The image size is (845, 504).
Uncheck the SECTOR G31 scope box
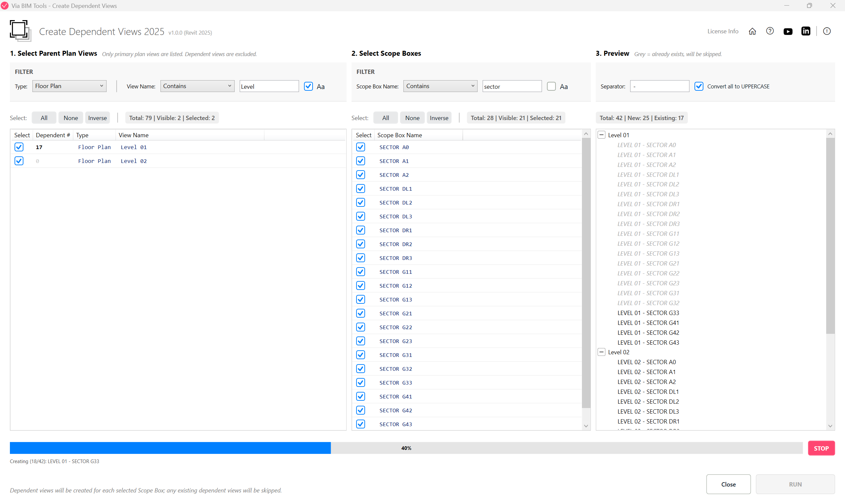point(360,355)
